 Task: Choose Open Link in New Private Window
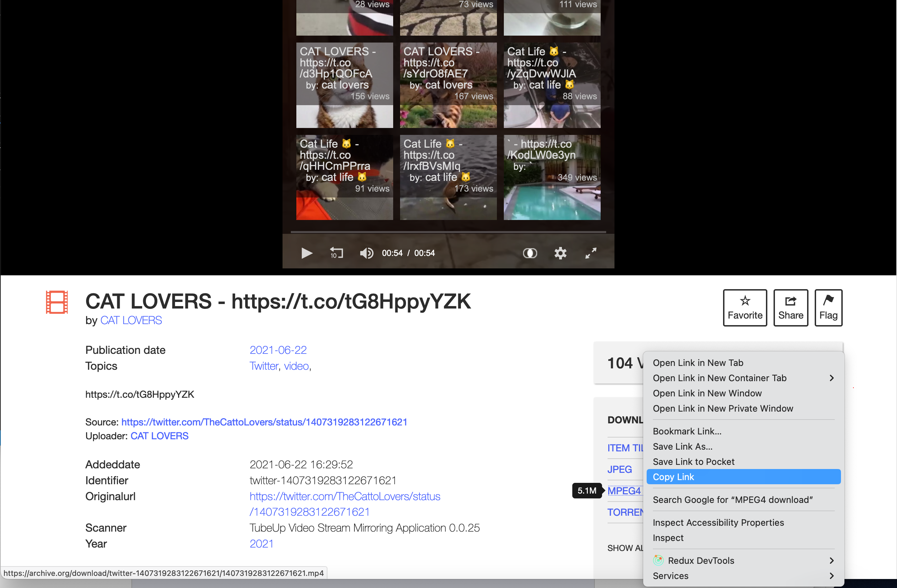tap(743, 408)
